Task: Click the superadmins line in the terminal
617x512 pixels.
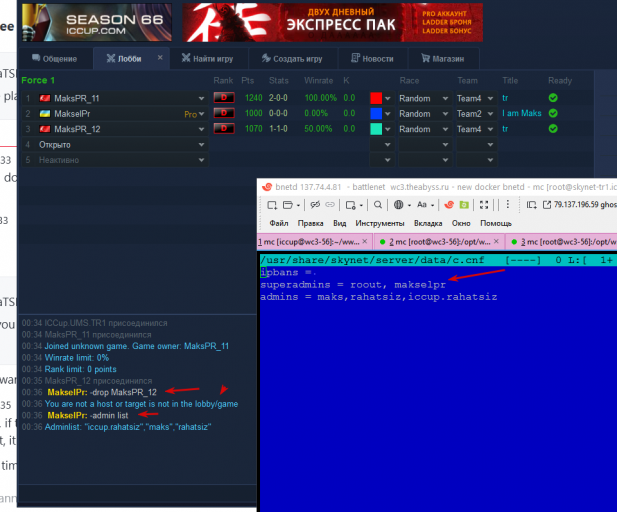Action: (353, 285)
